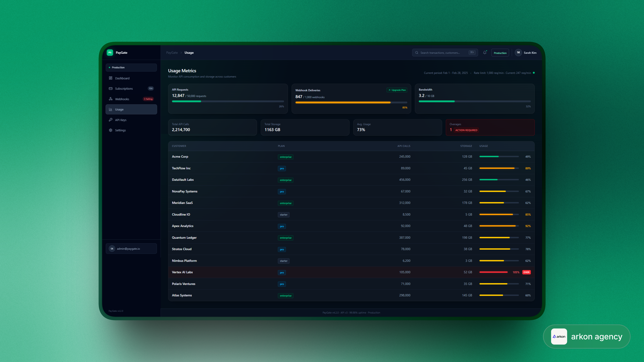
Task: Click admin@paygate.io account button
Action: [x=131, y=249]
